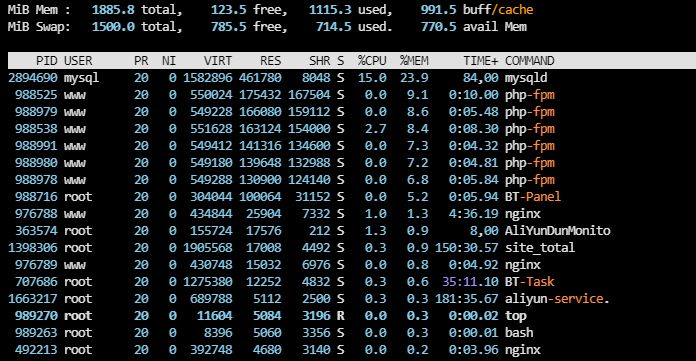696x361 pixels.
Task: Click PID 2894690
Action: tap(33, 78)
